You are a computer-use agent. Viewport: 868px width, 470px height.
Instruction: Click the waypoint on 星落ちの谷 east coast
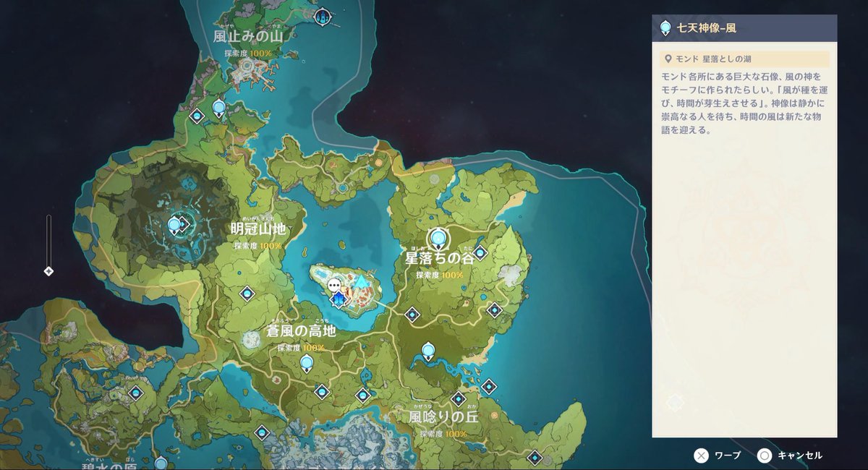coord(494,310)
